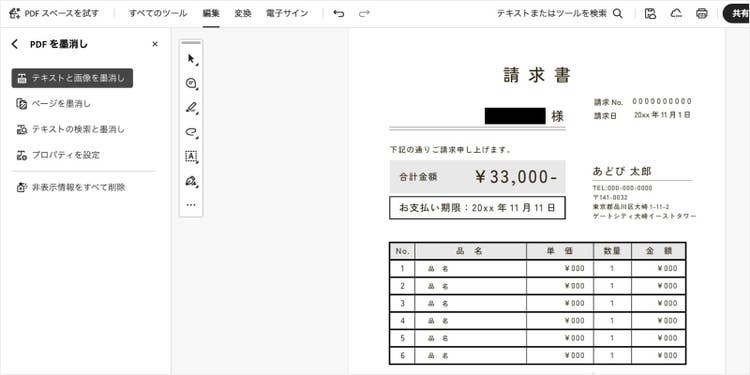Select テキストと画像を墨消し

pyautogui.click(x=72, y=78)
